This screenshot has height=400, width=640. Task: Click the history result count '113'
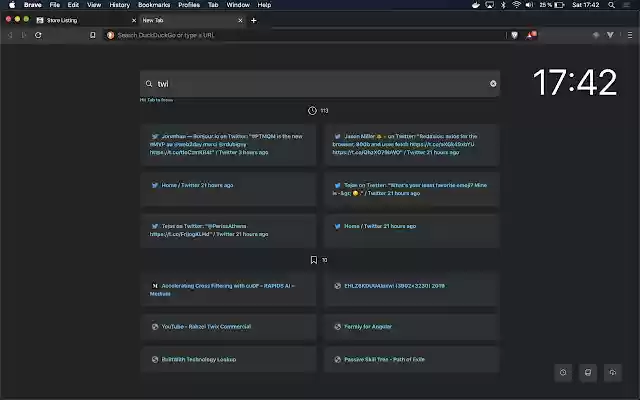[324, 111]
